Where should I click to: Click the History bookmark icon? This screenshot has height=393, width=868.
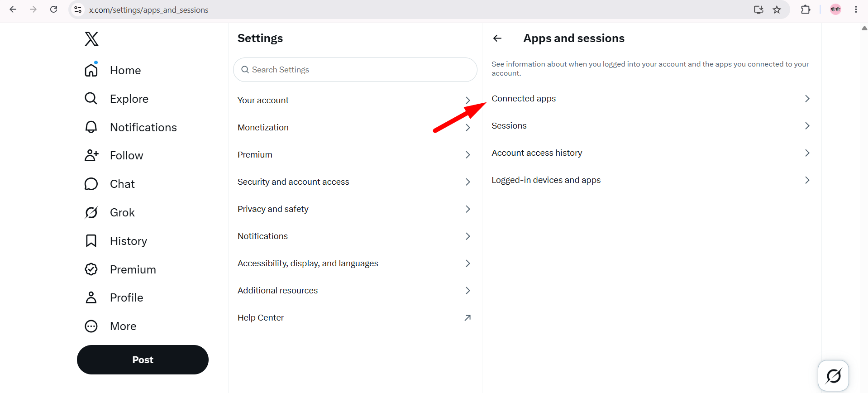[91, 241]
